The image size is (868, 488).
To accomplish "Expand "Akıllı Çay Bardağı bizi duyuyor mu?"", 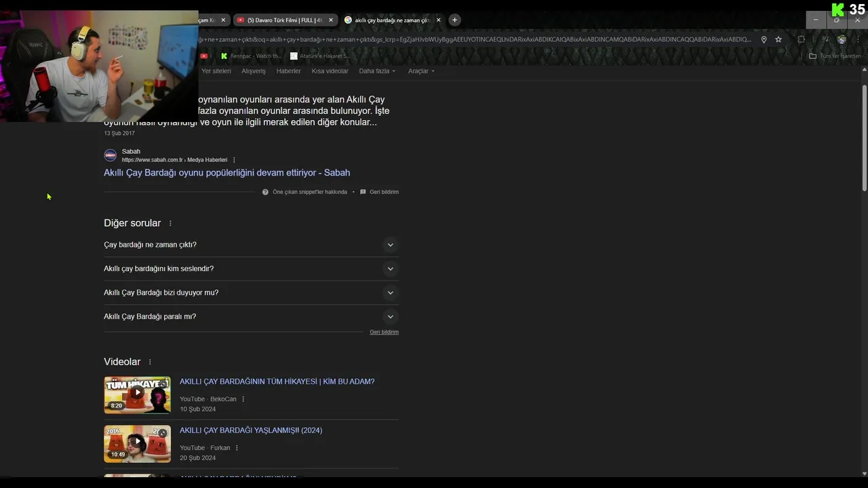I will pos(251,293).
